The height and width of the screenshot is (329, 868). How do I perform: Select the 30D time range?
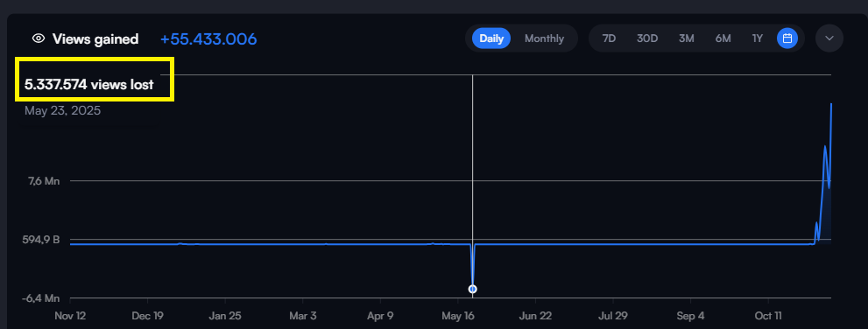click(647, 38)
